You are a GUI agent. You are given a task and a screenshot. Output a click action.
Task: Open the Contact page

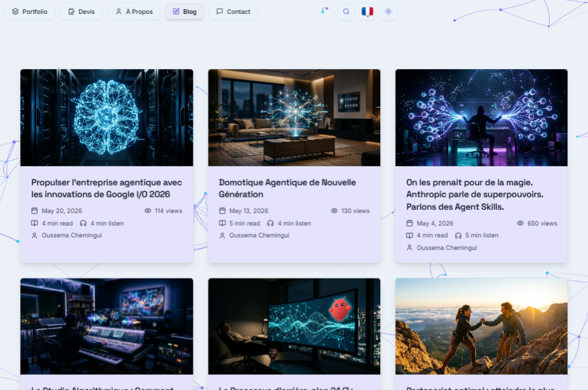pyautogui.click(x=233, y=12)
